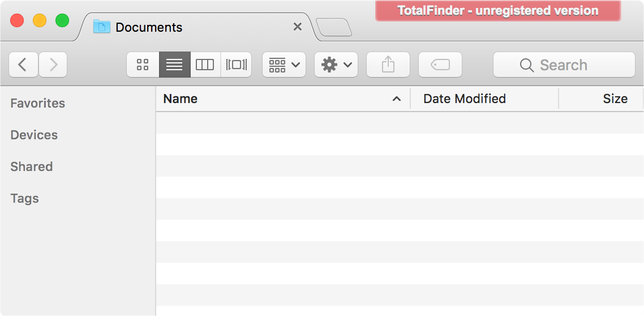The height and width of the screenshot is (316, 644).
Task: Go forward with the right arrow button
Action: [53, 65]
